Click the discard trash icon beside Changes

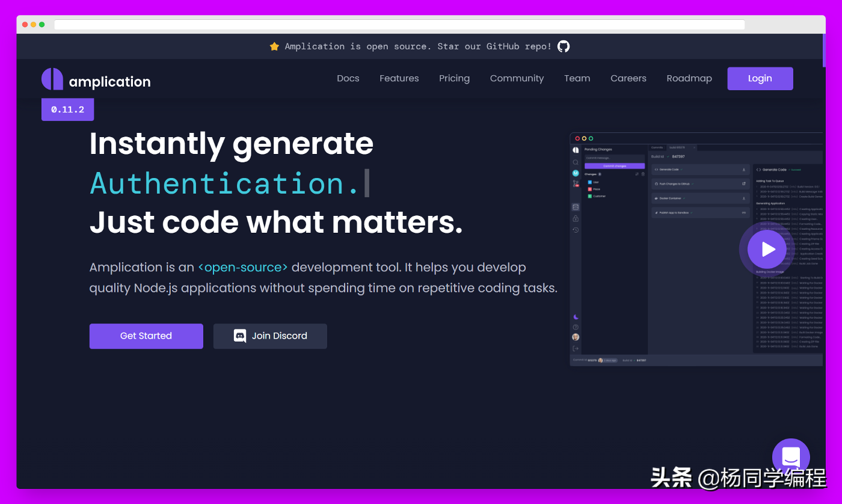pos(643,174)
